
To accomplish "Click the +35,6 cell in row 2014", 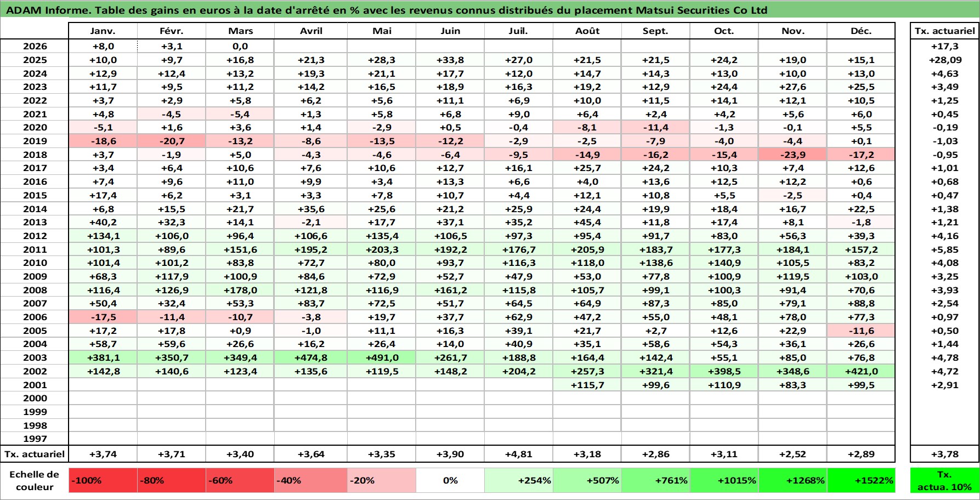I will (x=311, y=209).
